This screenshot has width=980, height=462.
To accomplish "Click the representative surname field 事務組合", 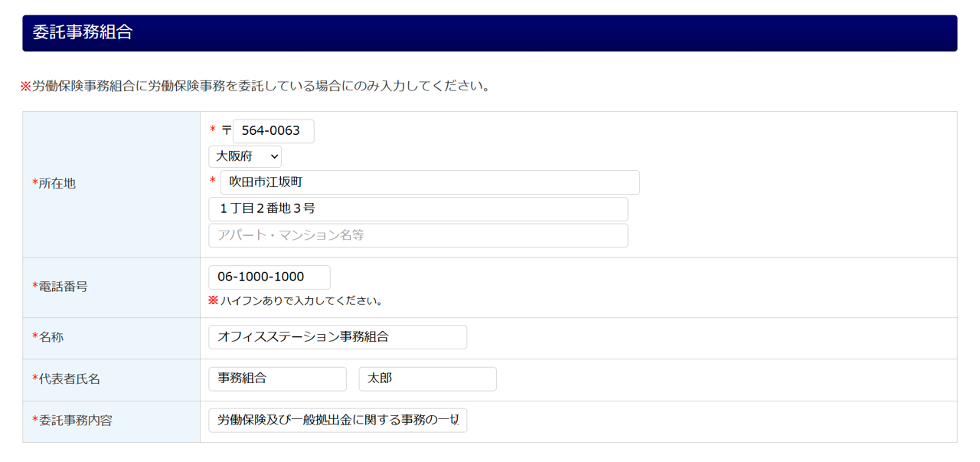I will point(277,379).
